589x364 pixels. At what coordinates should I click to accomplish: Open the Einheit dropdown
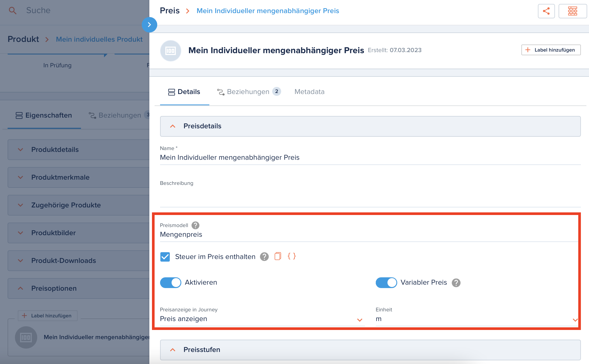pyautogui.click(x=477, y=319)
